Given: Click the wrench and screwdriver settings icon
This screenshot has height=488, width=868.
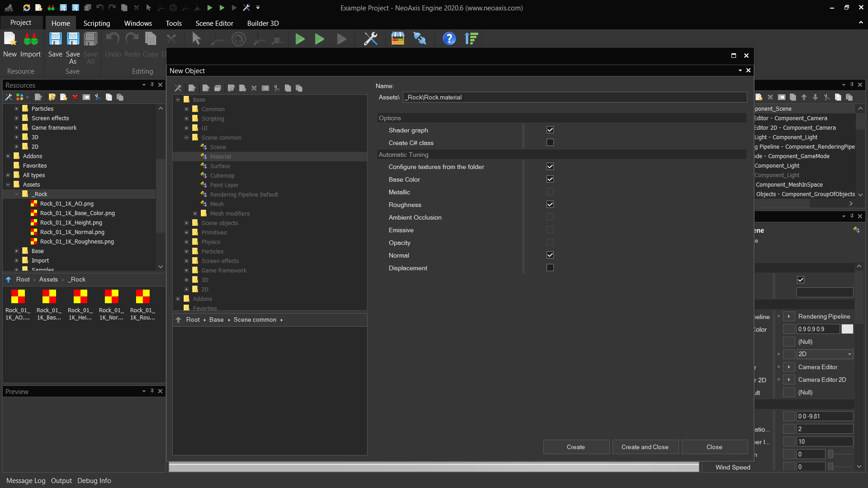Looking at the screenshot, I should tap(371, 39).
